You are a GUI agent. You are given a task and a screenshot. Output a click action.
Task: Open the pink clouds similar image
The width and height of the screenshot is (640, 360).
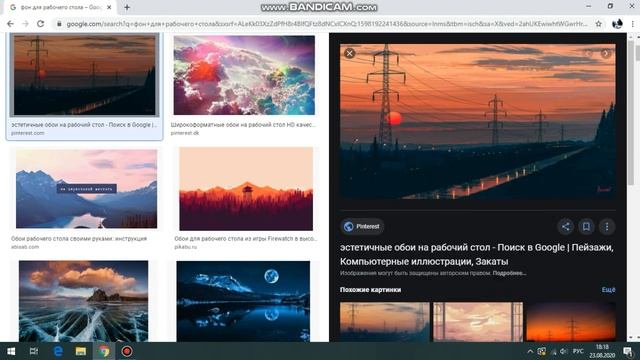pos(478,322)
